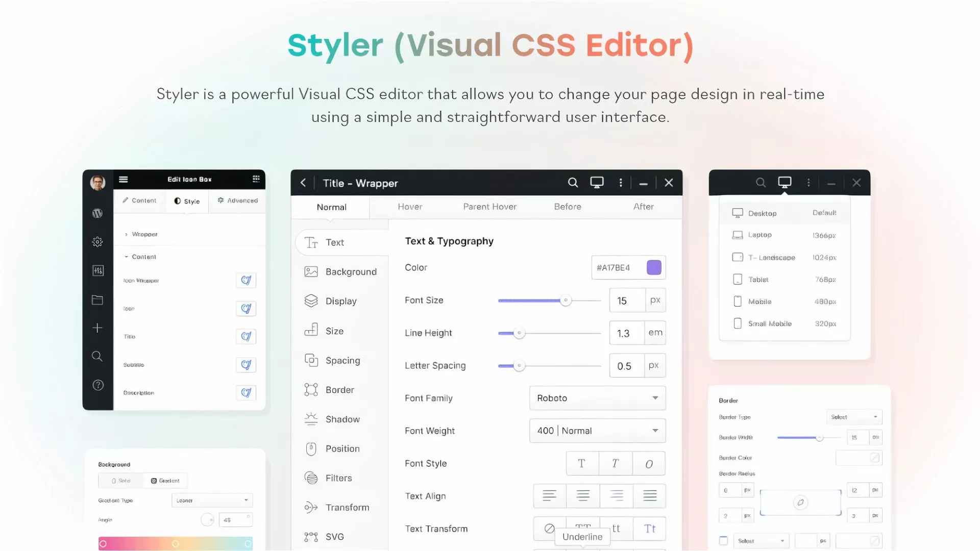The height and width of the screenshot is (551, 980).
Task: Open the three-dot options menu in Title-Wrapper header
Action: pyautogui.click(x=621, y=183)
